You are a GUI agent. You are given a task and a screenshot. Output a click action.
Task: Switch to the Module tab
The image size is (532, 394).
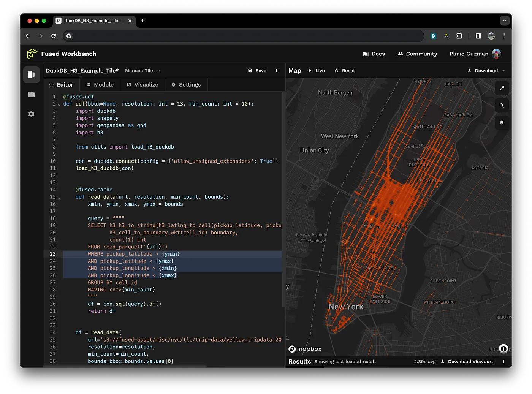[100, 85]
